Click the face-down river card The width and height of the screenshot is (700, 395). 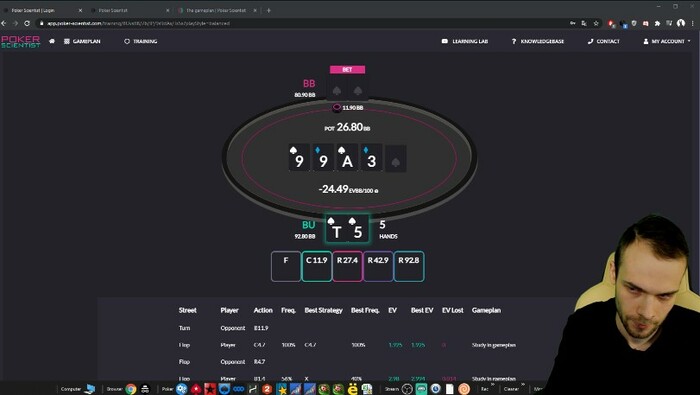396,158
